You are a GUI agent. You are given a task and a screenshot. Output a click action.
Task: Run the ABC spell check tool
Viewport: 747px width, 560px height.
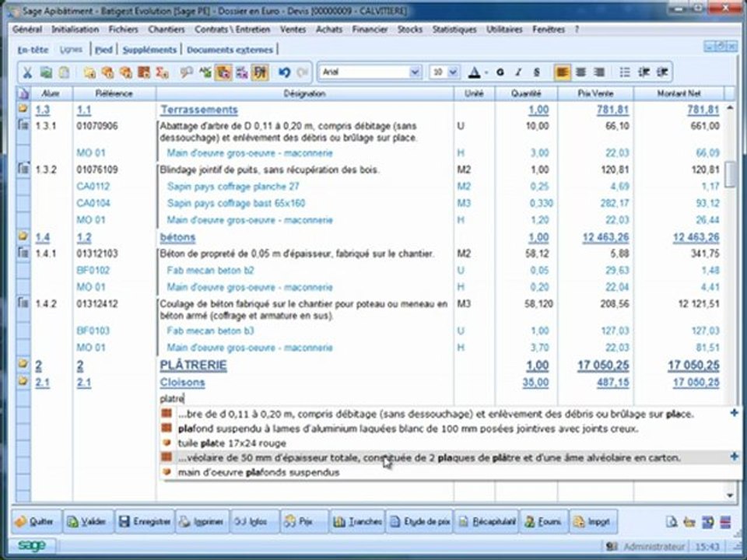pos(205,72)
